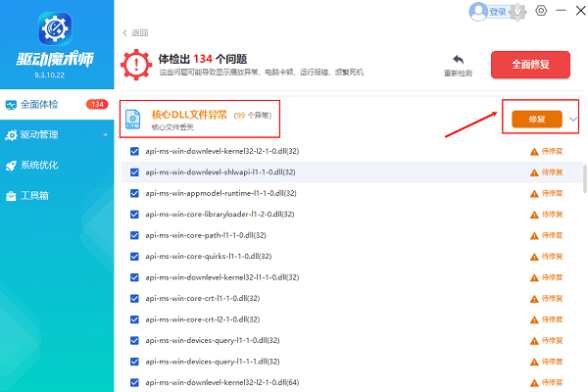Toggle api-ms-win-core-crt-l1-1-0.dll(32) checkbox
This screenshot has height=392, width=588.
134,298
